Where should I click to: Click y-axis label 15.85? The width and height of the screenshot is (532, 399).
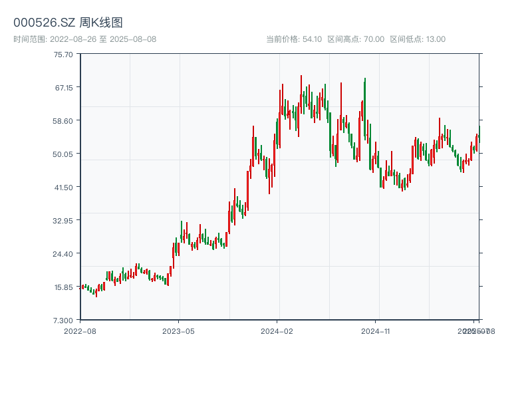pyautogui.click(x=63, y=287)
